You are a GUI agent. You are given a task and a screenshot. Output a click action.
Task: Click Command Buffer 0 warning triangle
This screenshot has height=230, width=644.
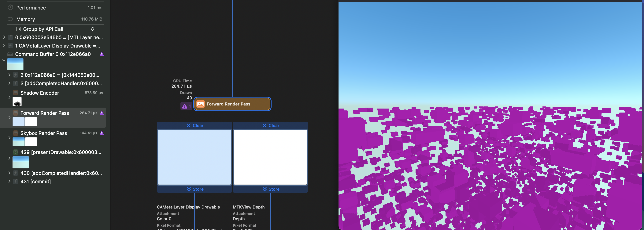click(x=102, y=54)
